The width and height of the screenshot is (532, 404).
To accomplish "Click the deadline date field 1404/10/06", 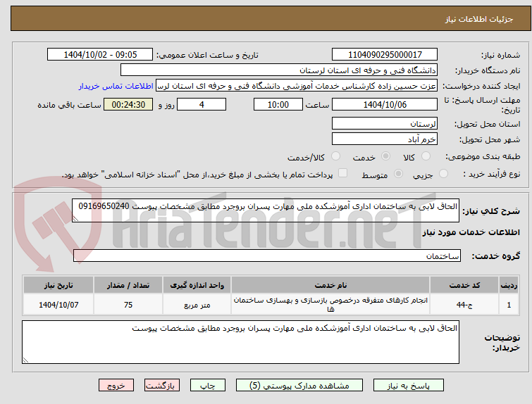I will [385, 104].
